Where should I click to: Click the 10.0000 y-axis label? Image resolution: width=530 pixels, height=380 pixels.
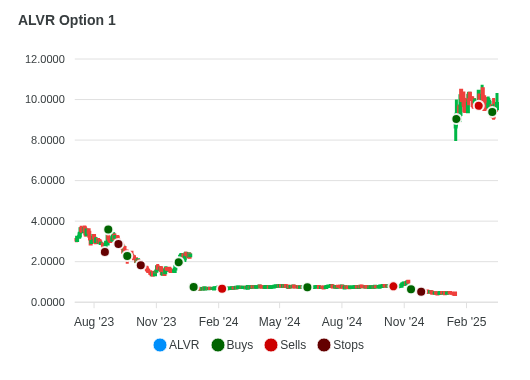pyautogui.click(x=45, y=99)
